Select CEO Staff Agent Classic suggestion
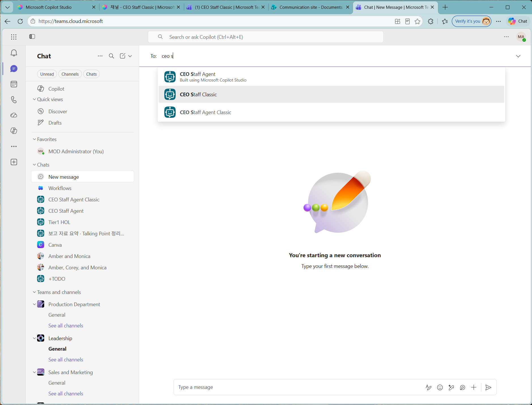532x405 pixels. pyautogui.click(x=331, y=112)
